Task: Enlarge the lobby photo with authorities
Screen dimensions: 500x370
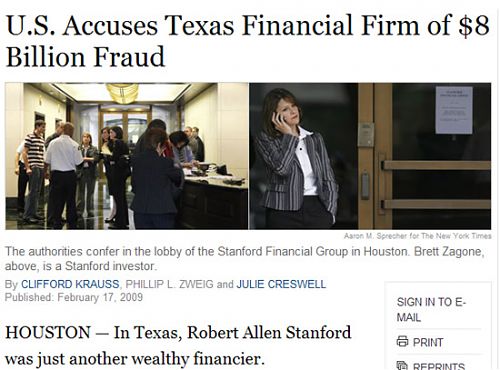Action: 127,156
